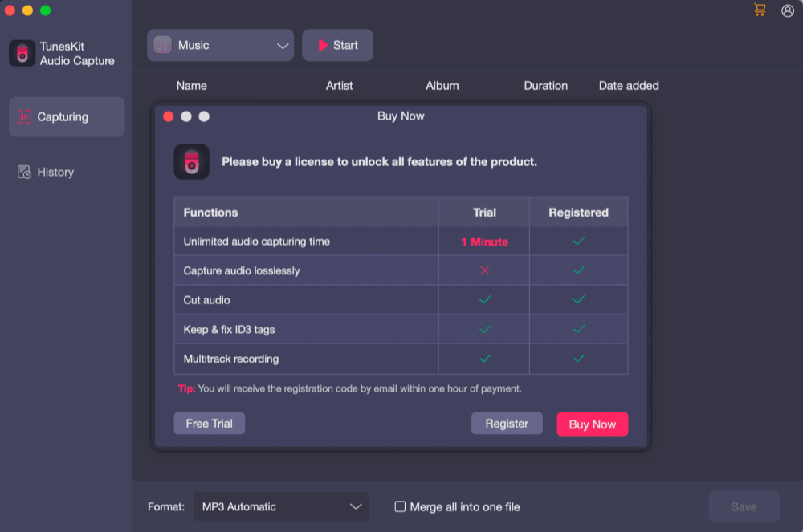
Task: Click Buy Now to purchase a license
Action: [593, 424]
